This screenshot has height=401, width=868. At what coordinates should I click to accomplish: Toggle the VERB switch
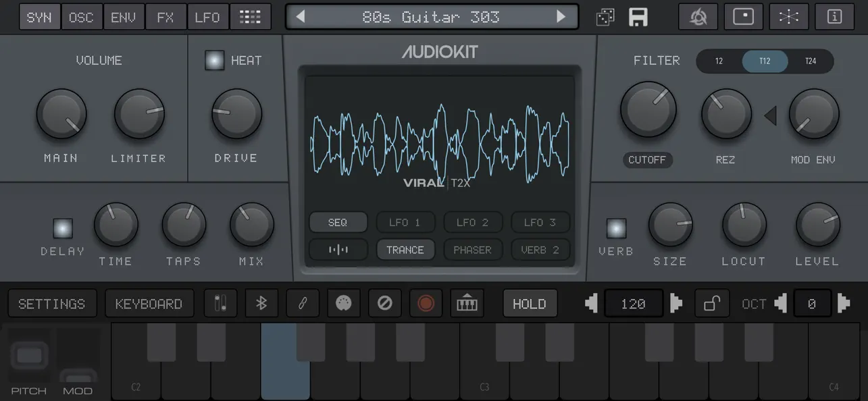[616, 229]
